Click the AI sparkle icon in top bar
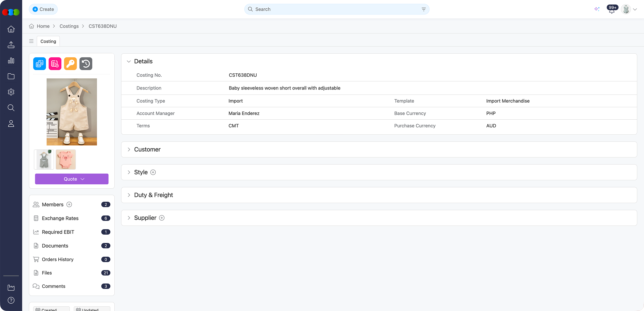Screen dimensions: 644x311 597,9
